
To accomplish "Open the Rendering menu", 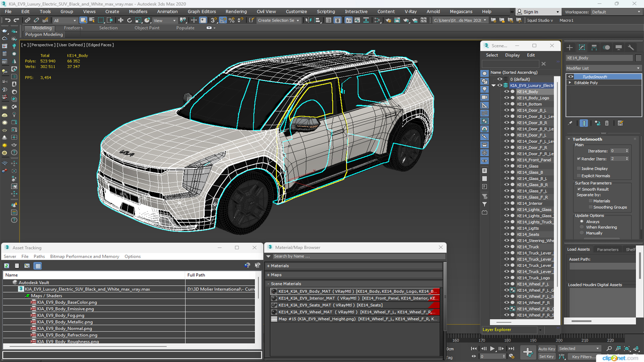I will (236, 12).
